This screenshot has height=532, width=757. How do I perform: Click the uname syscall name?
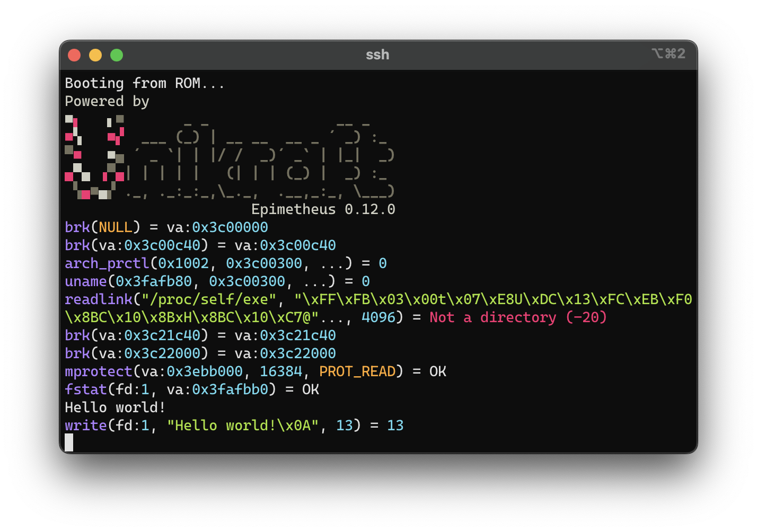(85, 281)
